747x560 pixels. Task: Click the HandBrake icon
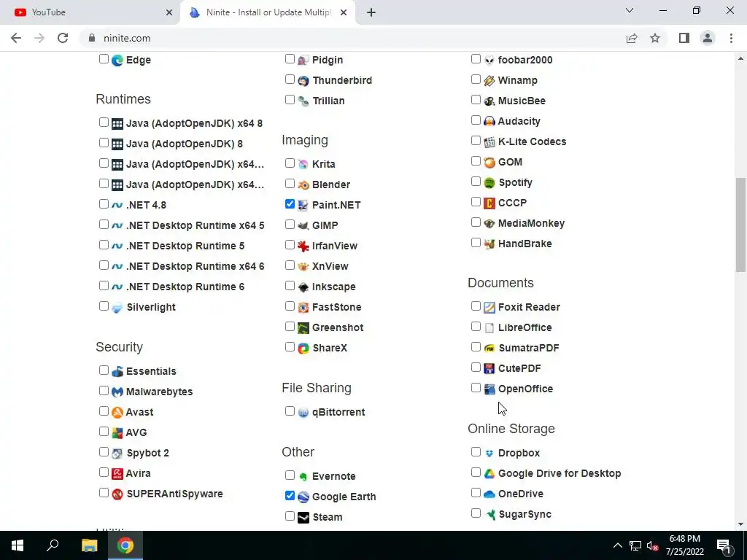point(489,244)
